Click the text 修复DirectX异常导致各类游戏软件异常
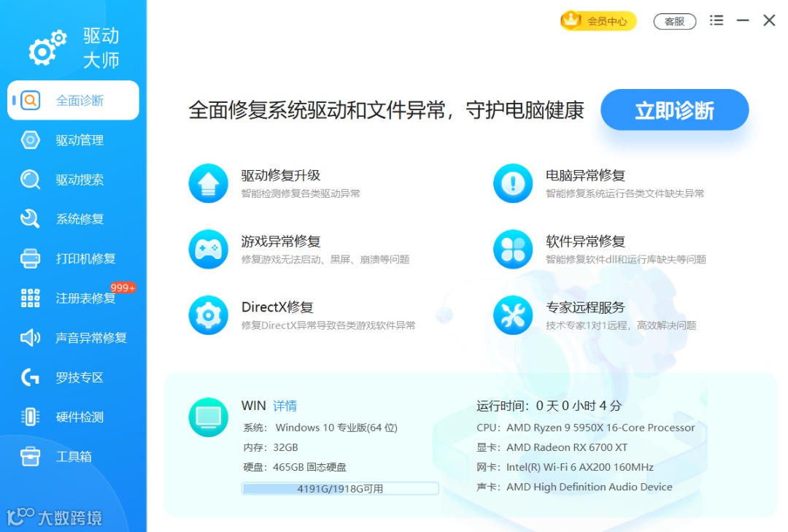This screenshot has height=532, width=788. click(x=328, y=325)
